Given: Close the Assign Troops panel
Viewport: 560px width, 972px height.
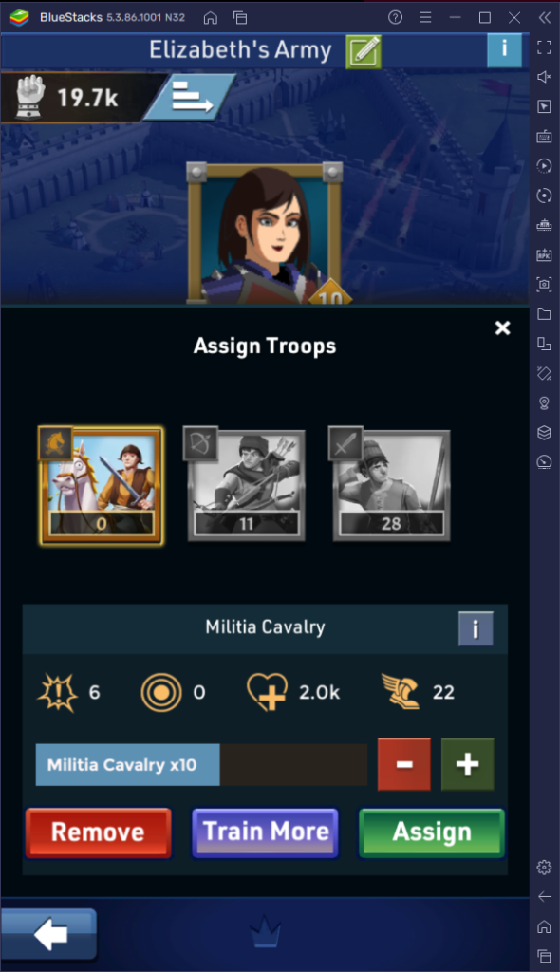Looking at the screenshot, I should (x=502, y=327).
